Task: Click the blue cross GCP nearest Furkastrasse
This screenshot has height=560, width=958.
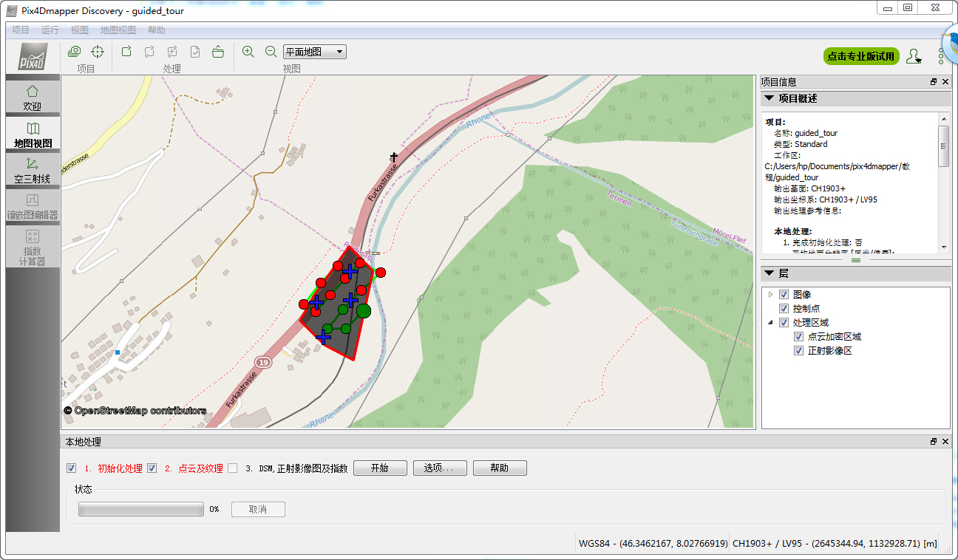Action: (316, 302)
